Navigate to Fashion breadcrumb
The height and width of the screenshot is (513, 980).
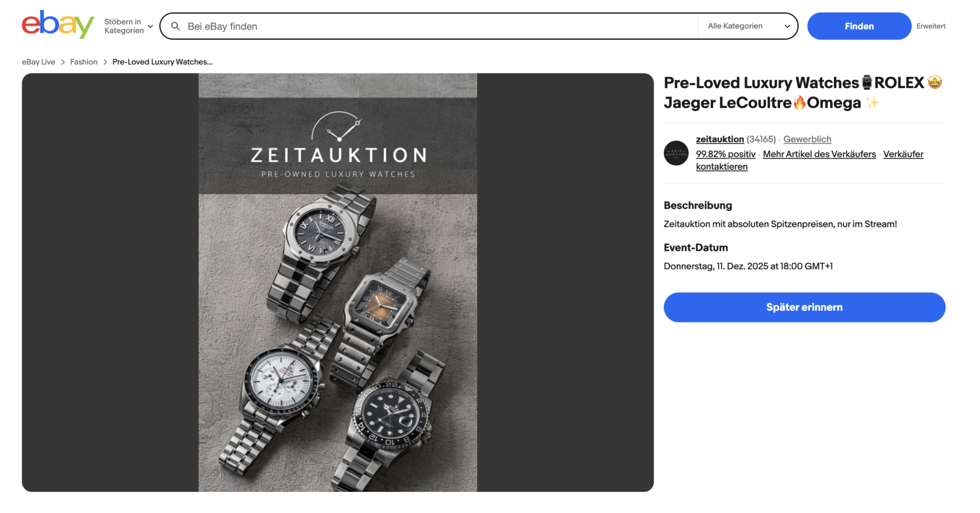(84, 62)
